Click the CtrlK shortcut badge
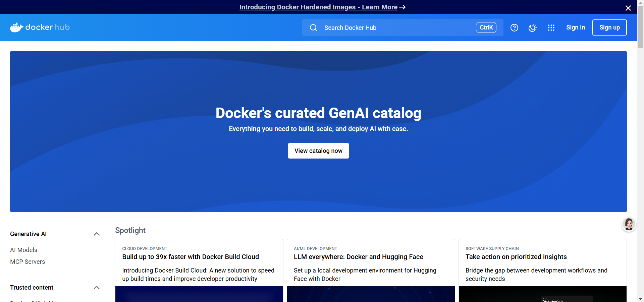The width and height of the screenshot is (644, 302). pyautogui.click(x=486, y=27)
